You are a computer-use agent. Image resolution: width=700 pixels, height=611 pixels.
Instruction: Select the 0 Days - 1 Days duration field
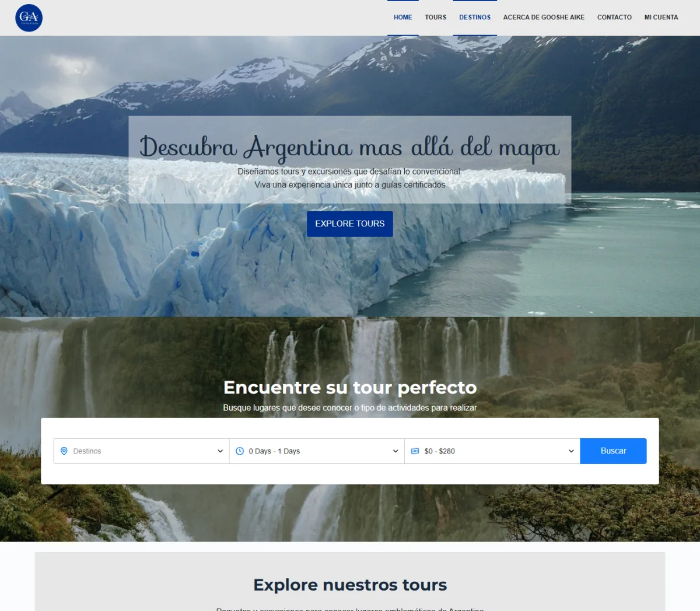(x=317, y=451)
